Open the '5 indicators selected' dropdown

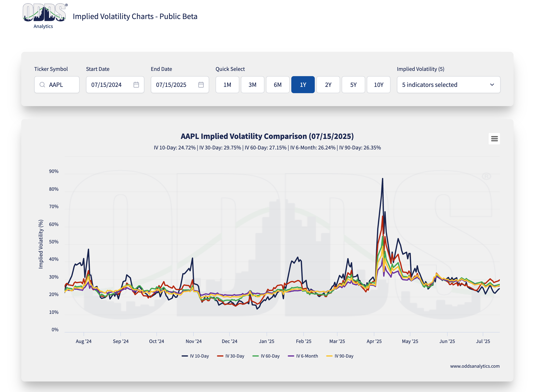pyautogui.click(x=448, y=85)
